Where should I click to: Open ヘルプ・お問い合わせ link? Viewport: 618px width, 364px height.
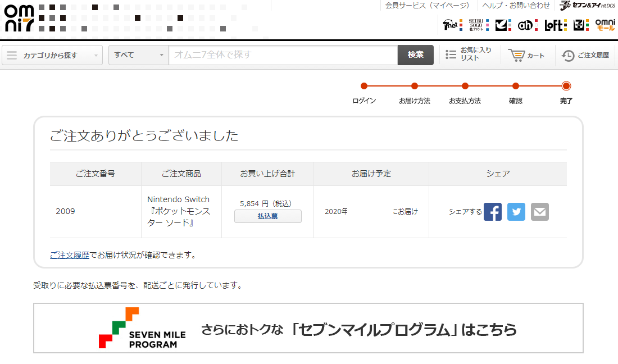(516, 5)
